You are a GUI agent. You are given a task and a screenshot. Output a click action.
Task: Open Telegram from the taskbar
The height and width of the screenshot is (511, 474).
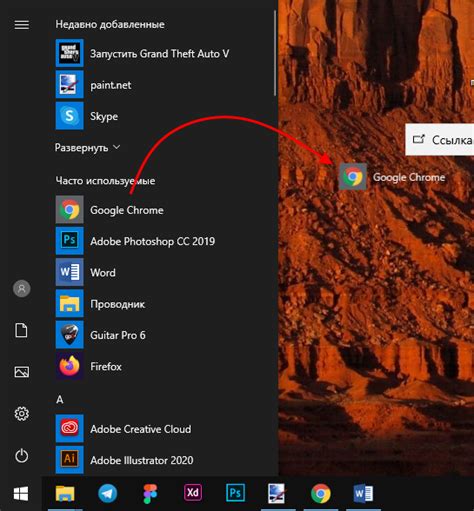(107, 493)
